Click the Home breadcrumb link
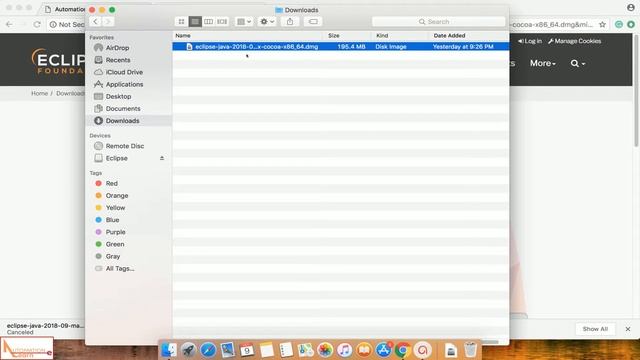 click(40, 93)
